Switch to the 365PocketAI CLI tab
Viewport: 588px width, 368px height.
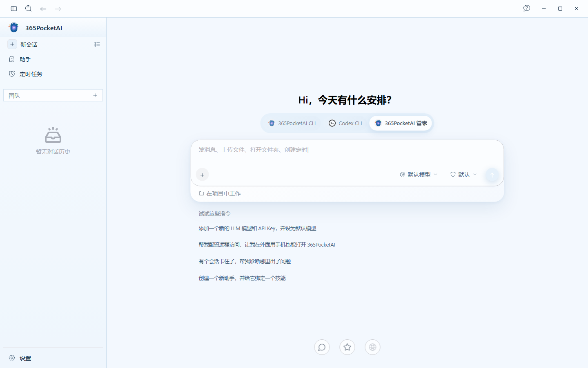[x=292, y=123]
